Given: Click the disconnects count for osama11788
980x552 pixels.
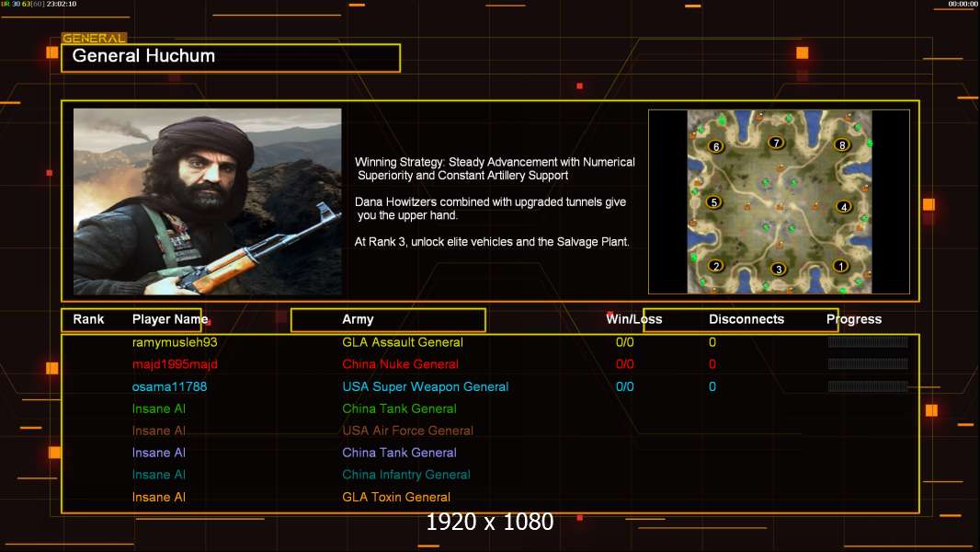Looking at the screenshot, I should pos(712,387).
